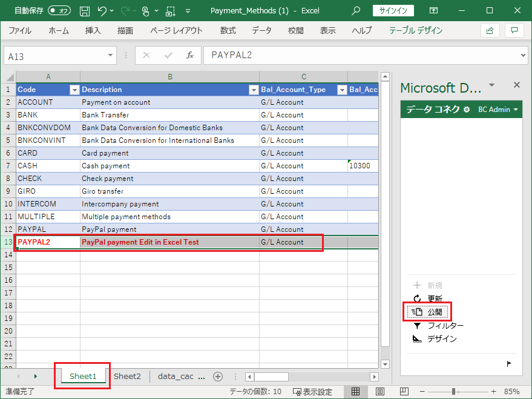The height and width of the screenshot is (399, 532).
Task: Switch to the 数式 tab
Action: pos(228,30)
